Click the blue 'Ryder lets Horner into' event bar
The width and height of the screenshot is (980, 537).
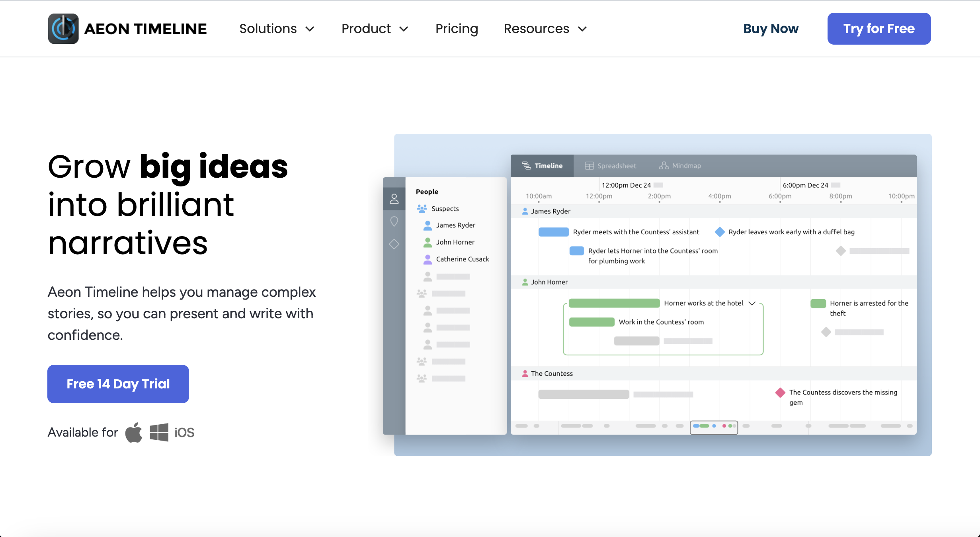click(576, 251)
